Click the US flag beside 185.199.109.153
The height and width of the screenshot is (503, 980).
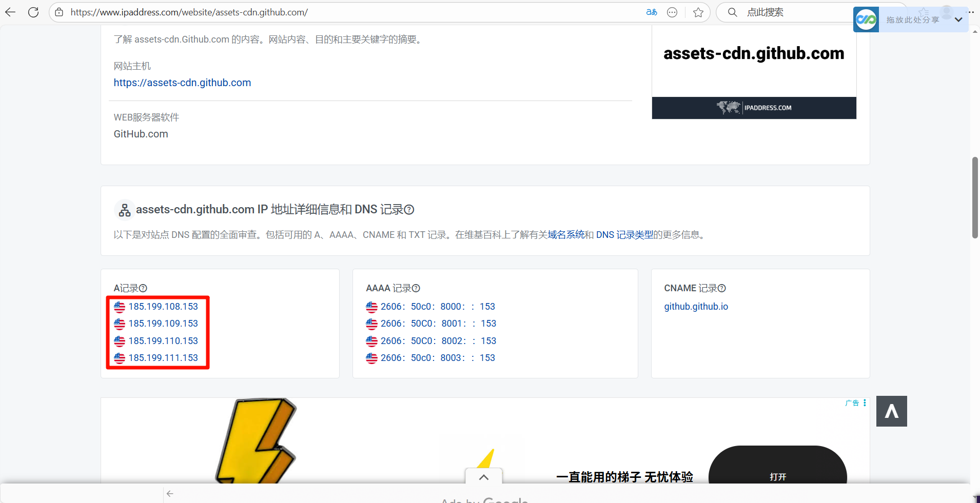(120, 324)
